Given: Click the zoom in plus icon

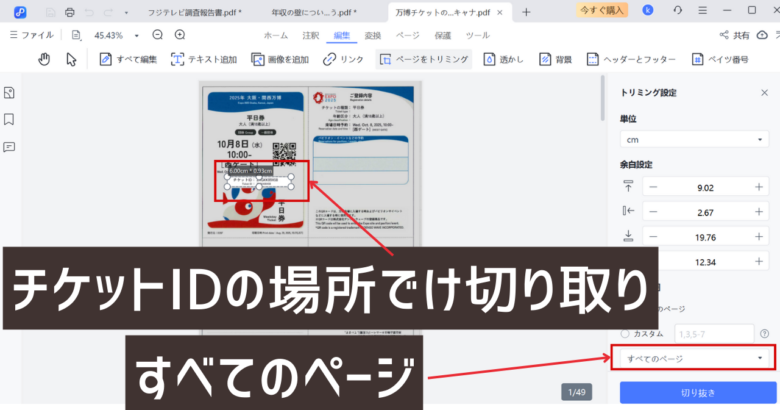Looking at the screenshot, I should (x=180, y=34).
